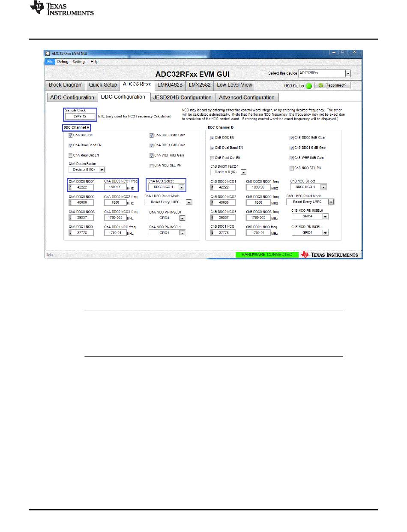Open the File menu
407x532 pixels.
click(50, 62)
